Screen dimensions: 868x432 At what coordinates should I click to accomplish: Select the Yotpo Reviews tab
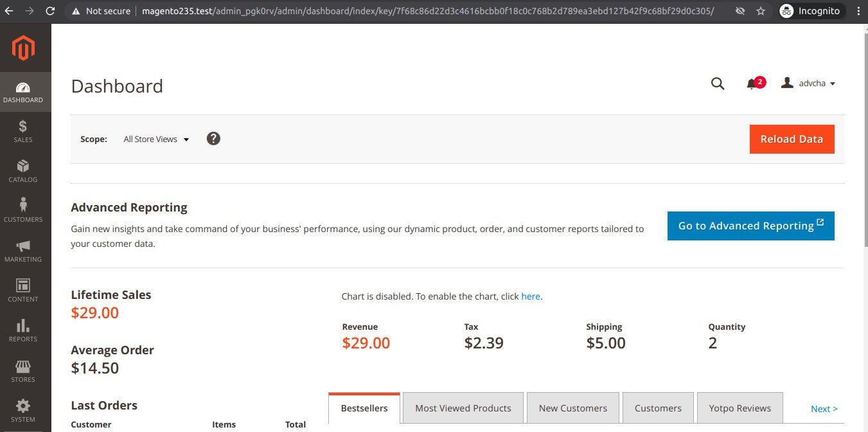740,408
